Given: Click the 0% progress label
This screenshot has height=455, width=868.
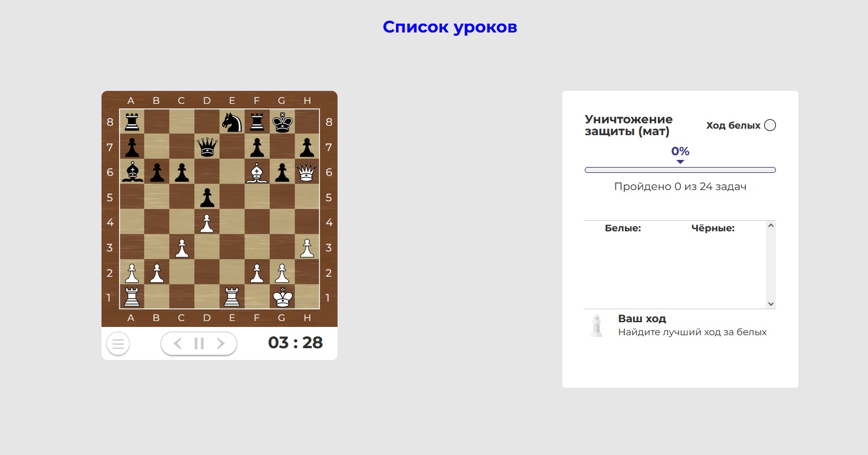Looking at the screenshot, I should tap(680, 151).
